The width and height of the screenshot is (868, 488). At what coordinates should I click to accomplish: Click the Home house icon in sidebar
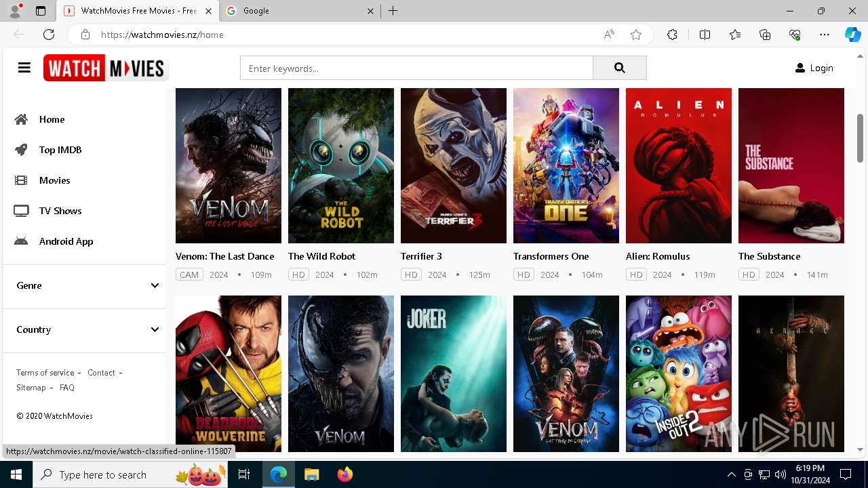pyautogui.click(x=22, y=119)
